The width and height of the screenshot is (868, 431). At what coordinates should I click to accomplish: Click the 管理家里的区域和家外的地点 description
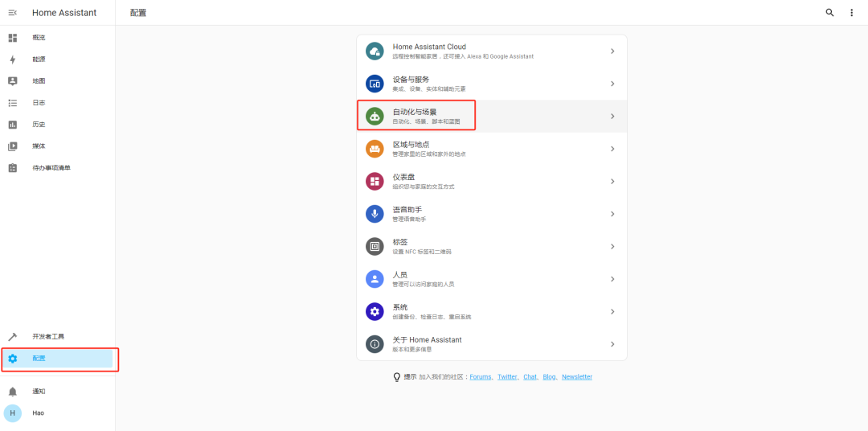click(x=429, y=154)
